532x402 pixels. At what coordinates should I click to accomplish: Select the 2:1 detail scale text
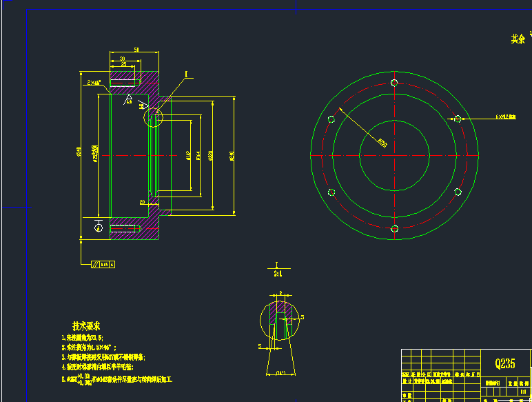click(x=278, y=274)
